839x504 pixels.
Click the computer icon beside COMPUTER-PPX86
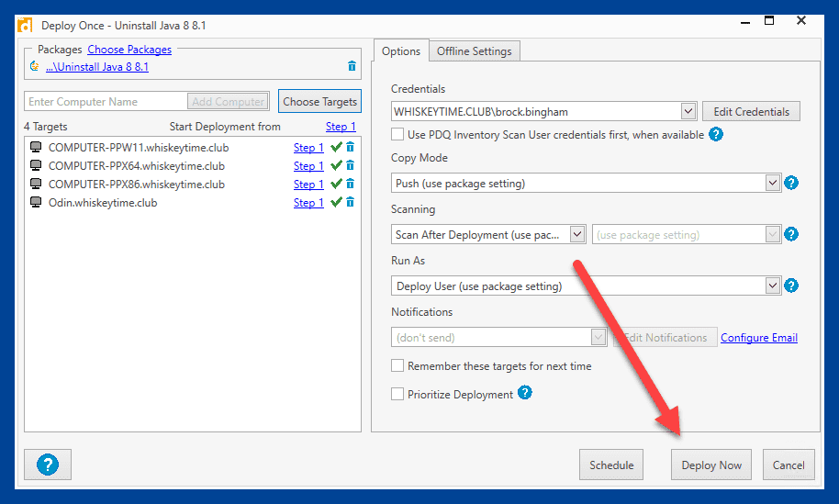(x=36, y=184)
